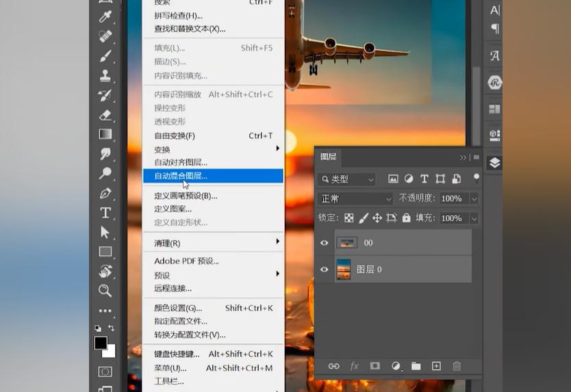Screen dimensions: 571x392
Task: Toggle Quick Mask mode
Action: pyautogui.click(x=105, y=371)
